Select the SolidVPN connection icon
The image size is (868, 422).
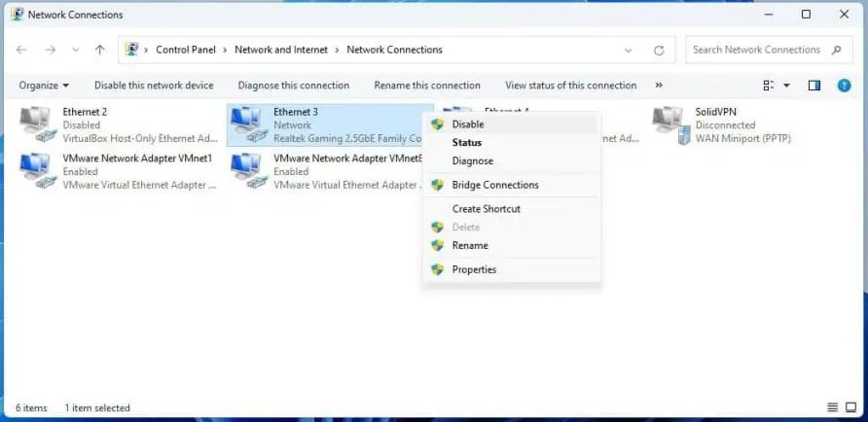pos(671,124)
